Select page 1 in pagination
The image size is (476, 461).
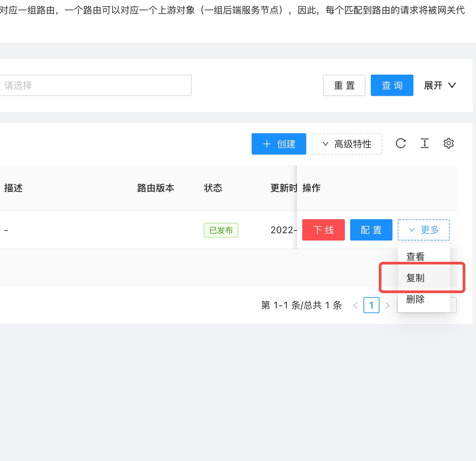click(371, 305)
